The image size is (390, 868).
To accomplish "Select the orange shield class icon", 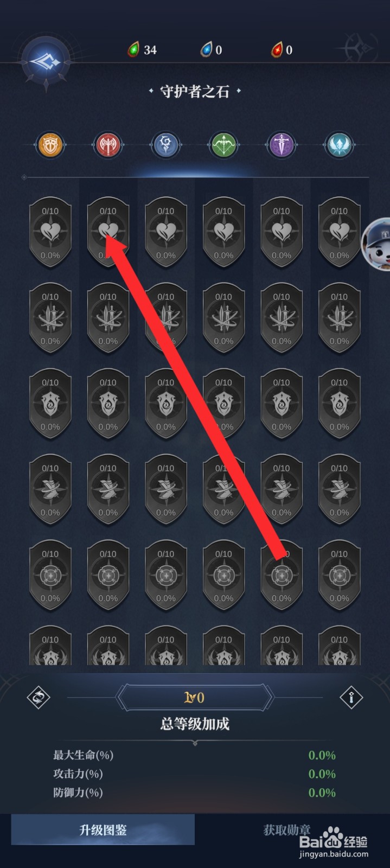I will (50, 145).
